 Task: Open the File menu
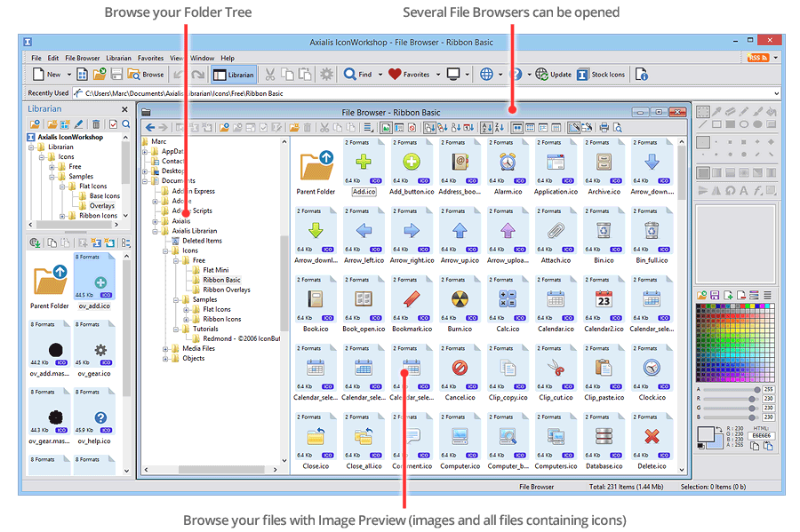click(36, 58)
